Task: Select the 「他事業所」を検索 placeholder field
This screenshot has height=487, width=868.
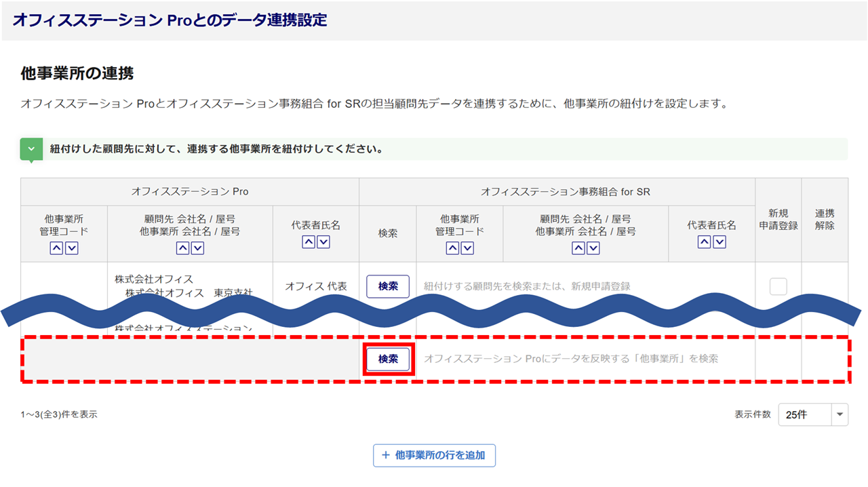Action: click(571, 358)
